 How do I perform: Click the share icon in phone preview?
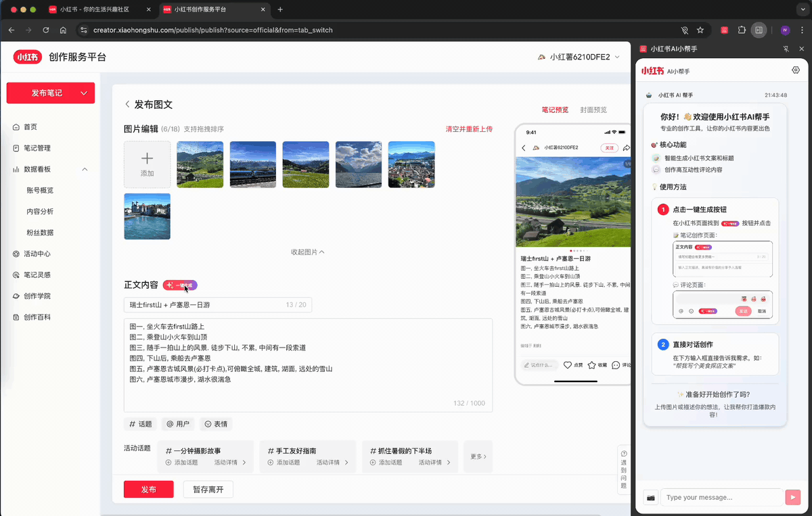(626, 147)
